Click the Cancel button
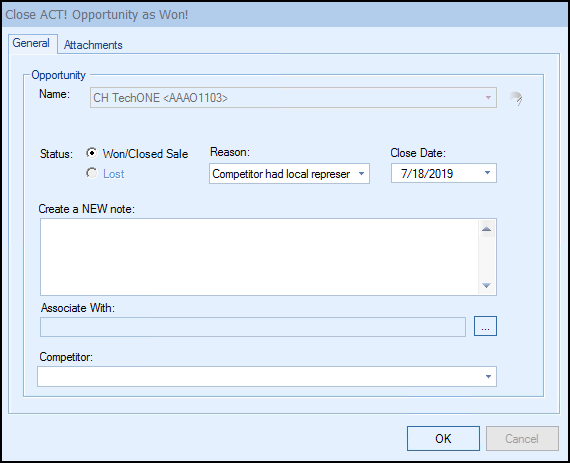This screenshot has height=463, width=570. 522,438
